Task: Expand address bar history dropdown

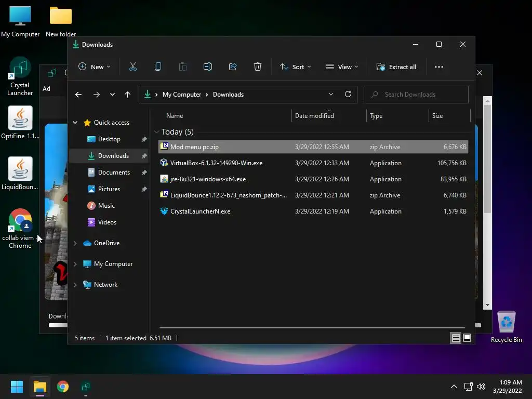Action: tap(331, 95)
